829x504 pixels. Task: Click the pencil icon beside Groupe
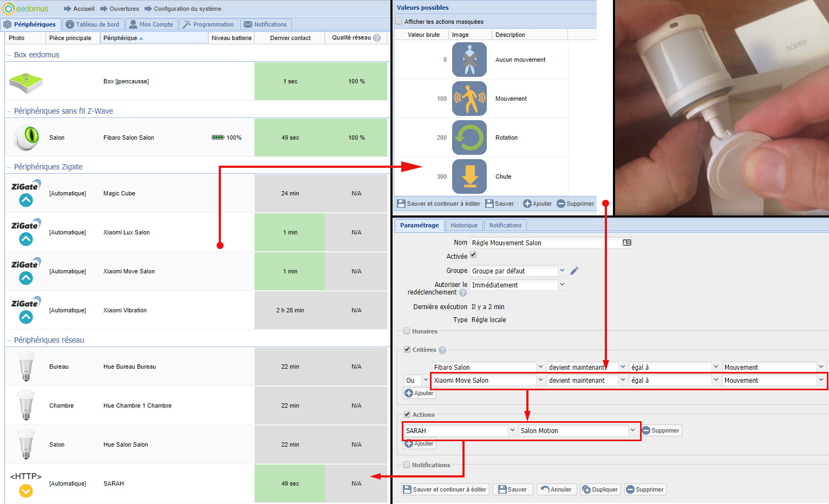(575, 271)
